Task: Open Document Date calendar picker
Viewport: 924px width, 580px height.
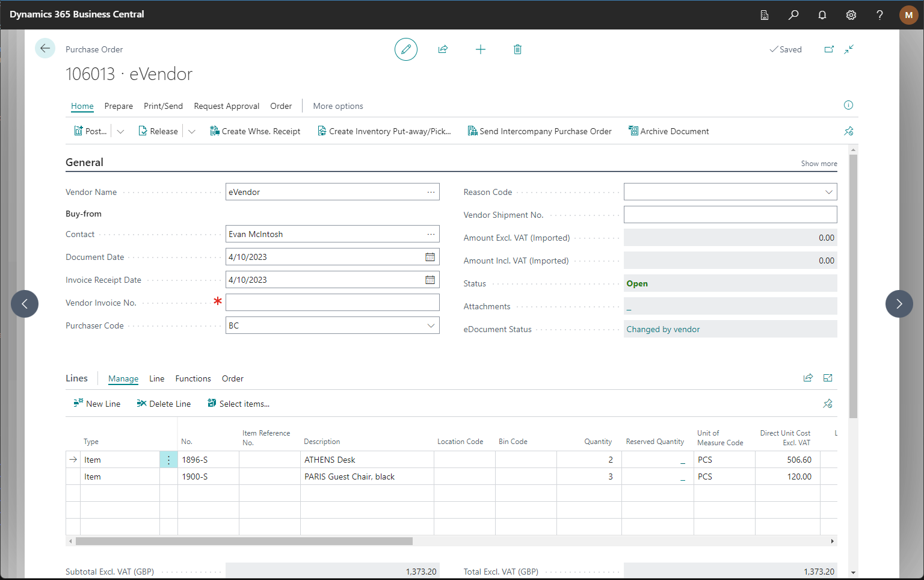Action: [x=430, y=257]
